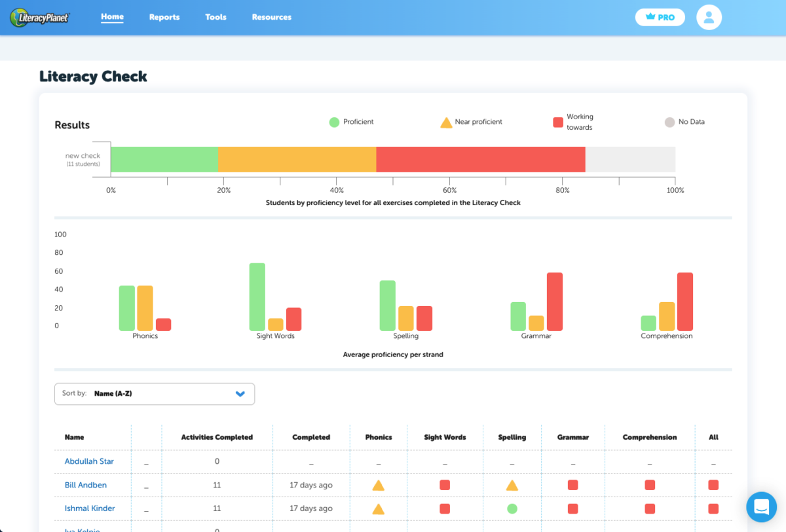This screenshot has width=786, height=532.
Task: Click the red Working towards bar segment
Action: click(x=480, y=160)
